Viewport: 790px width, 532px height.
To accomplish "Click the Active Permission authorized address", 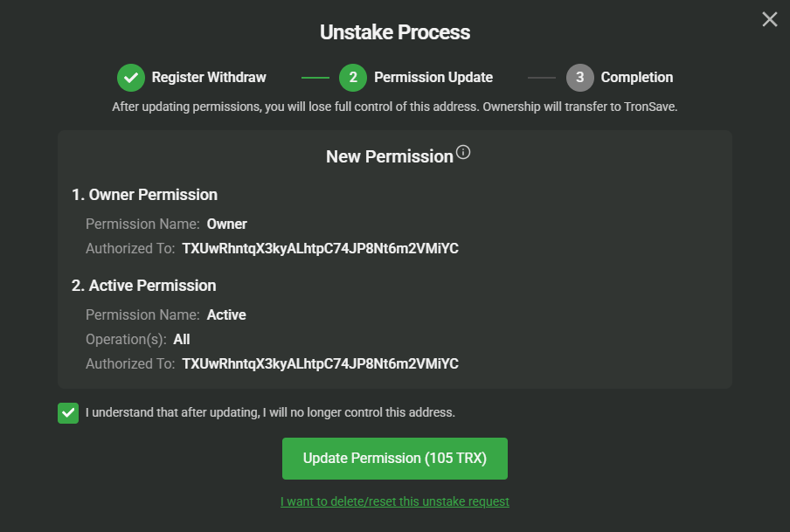I will click(x=320, y=364).
